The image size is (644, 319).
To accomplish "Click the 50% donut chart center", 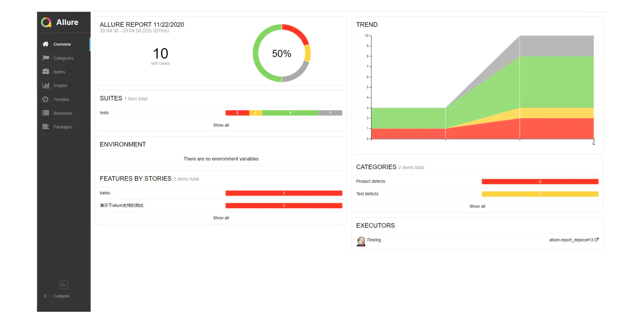I will coord(282,54).
